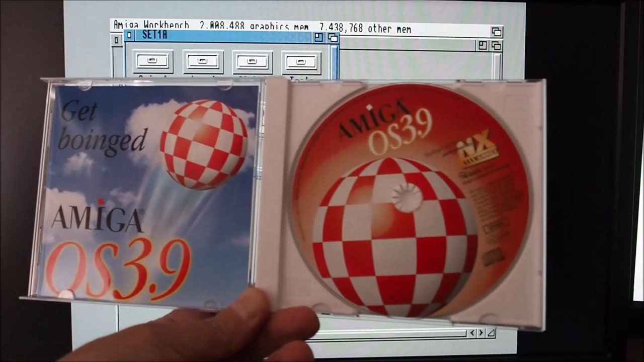Click the back window's depth gadget
This screenshot has height=362, width=644.
[x=496, y=46]
